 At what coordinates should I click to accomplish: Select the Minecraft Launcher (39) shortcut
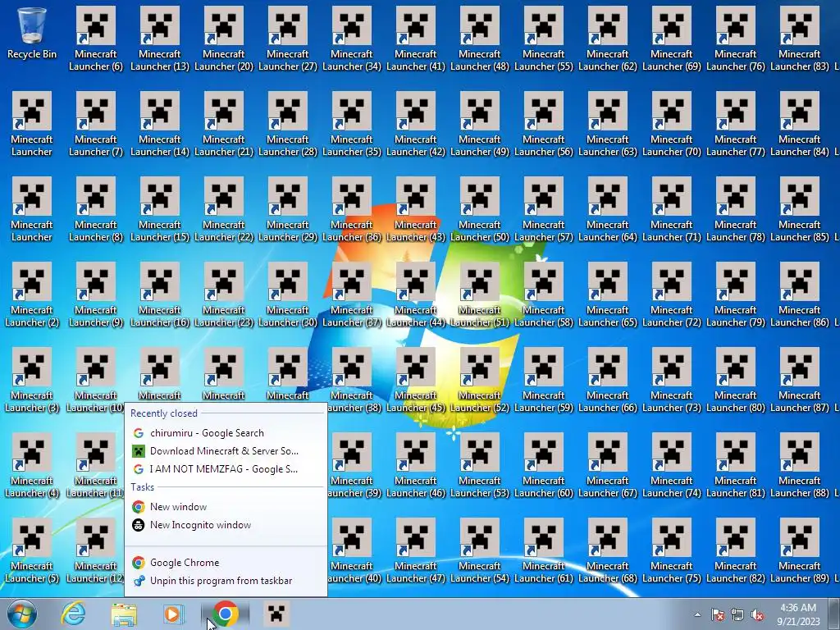[354, 464]
